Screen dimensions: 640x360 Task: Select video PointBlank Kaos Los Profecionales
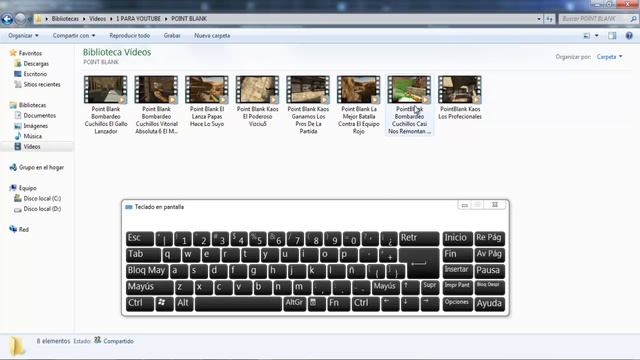pyautogui.click(x=460, y=98)
